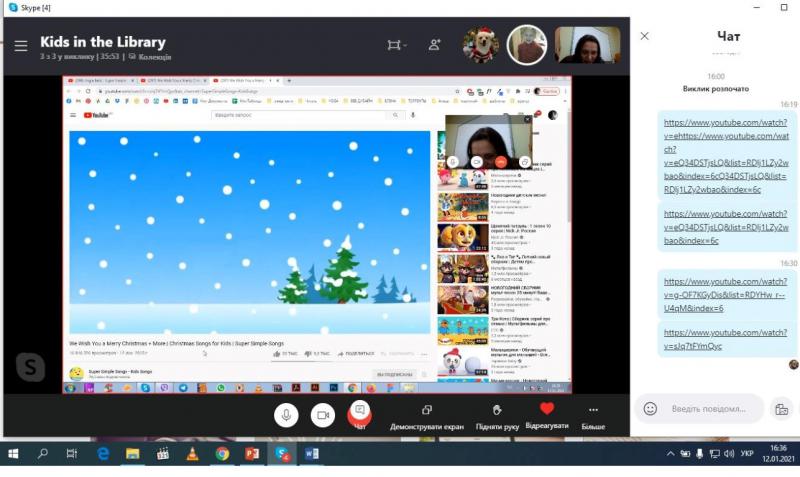Click the battery tray icon
The width and height of the screenshot is (800, 477).
pos(685,454)
